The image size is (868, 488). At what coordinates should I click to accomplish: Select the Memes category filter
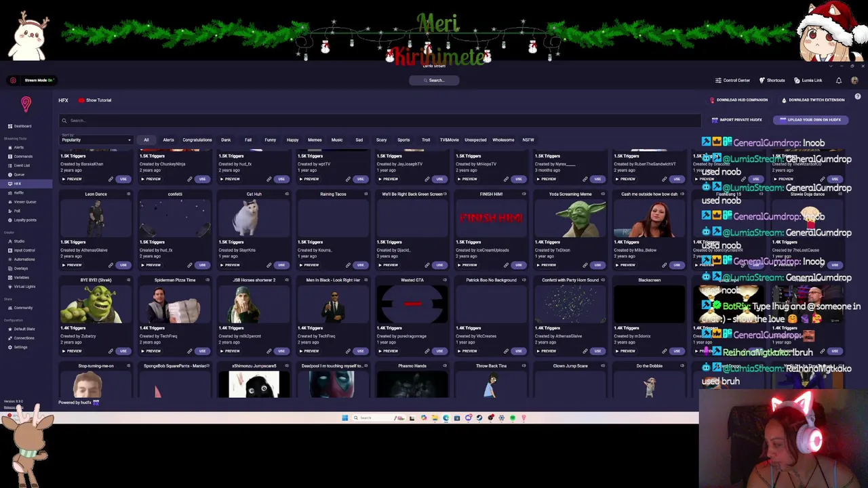[315, 140]
